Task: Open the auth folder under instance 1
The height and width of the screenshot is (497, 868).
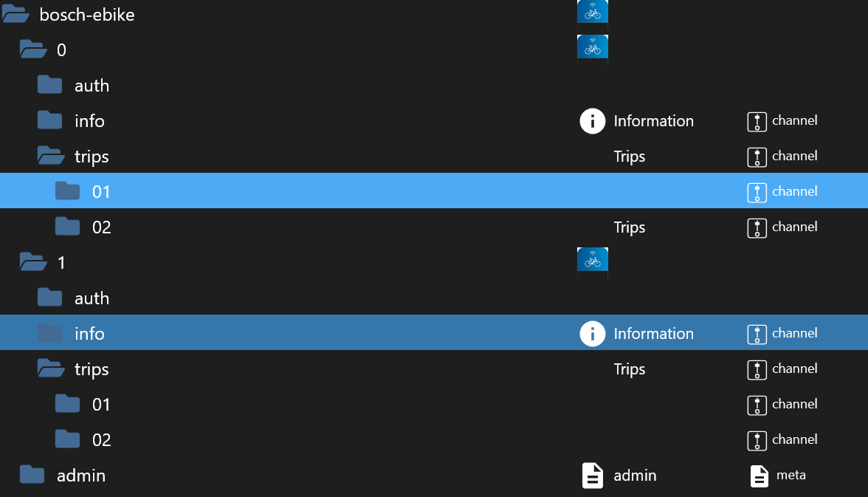Action: (50, 298)
